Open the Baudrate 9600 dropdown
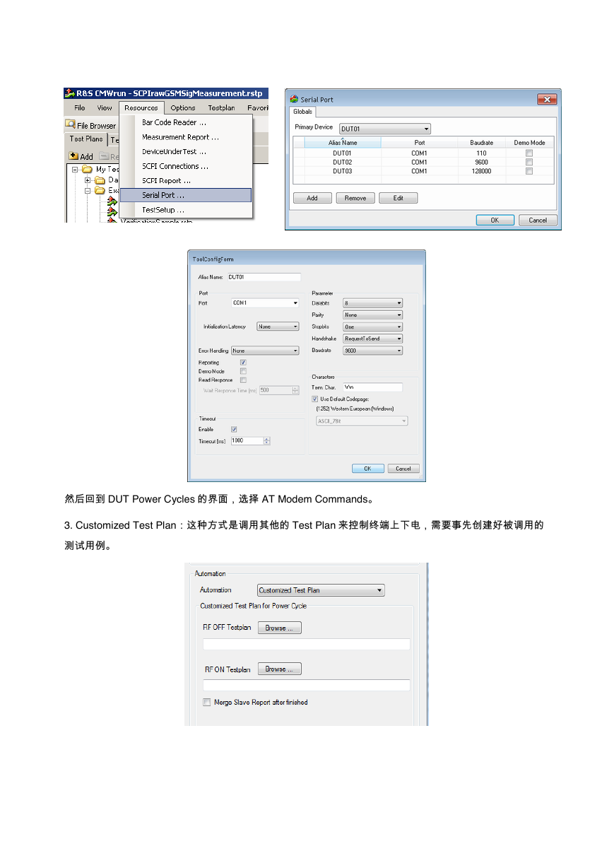Screen dimensions: 614x868 click(373, 350)
